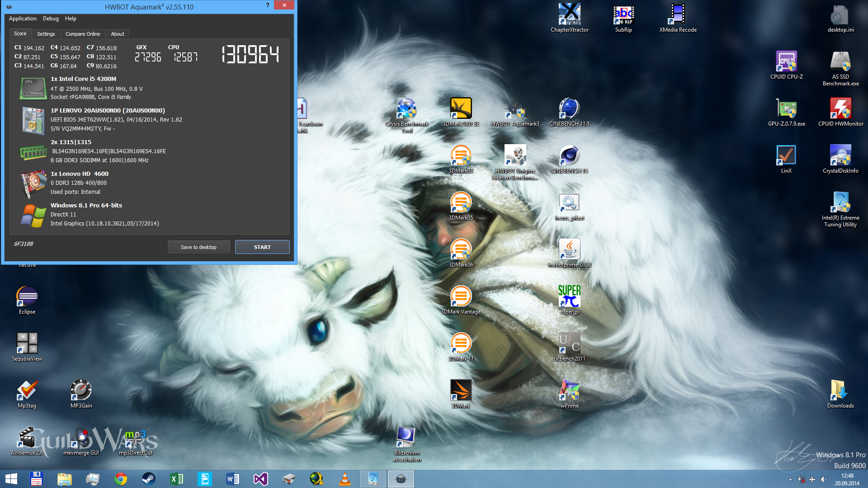The width and height of the screenshot is (868, 488).
Task: Click the volume speaker icon in system tray
Action: click(823, 479)
